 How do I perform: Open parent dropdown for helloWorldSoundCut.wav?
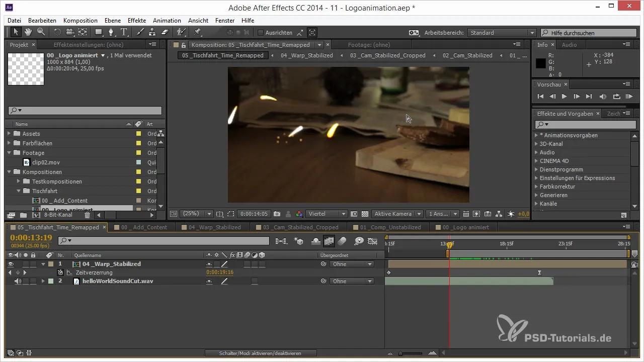click(352, 281)
